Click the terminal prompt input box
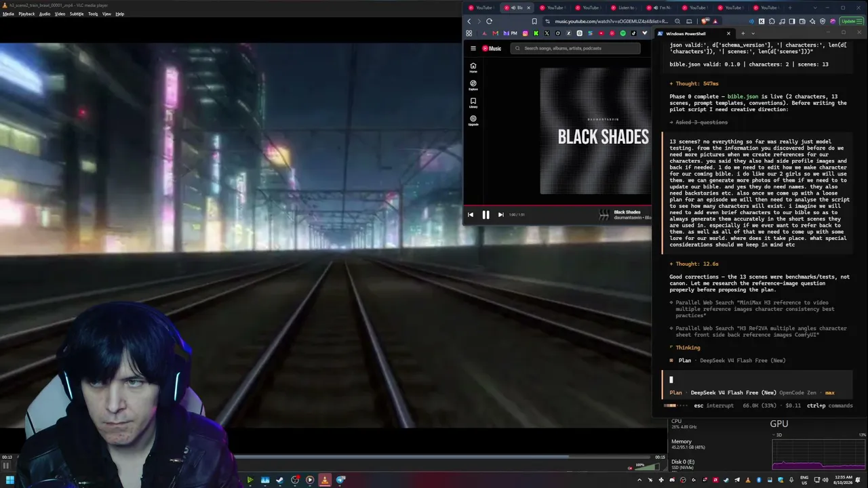Image resolution: width=868 pixels, height=488 pixels. (x=757, y=380)
